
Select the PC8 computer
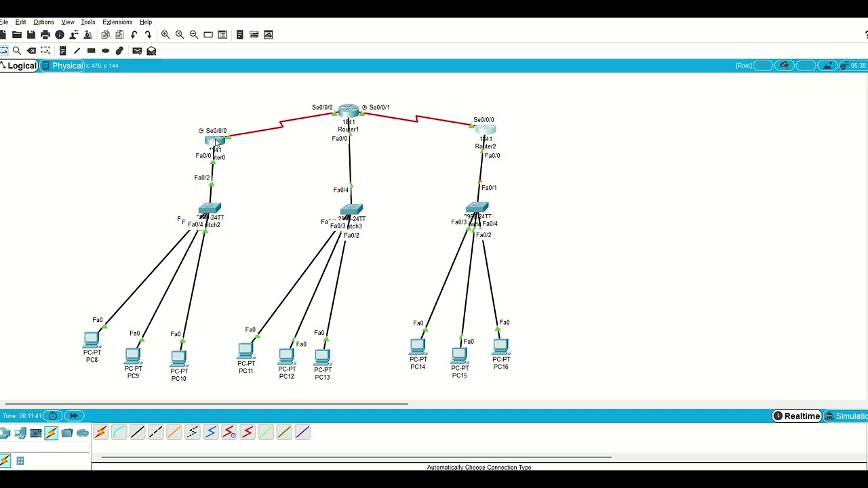click(92, 340)
